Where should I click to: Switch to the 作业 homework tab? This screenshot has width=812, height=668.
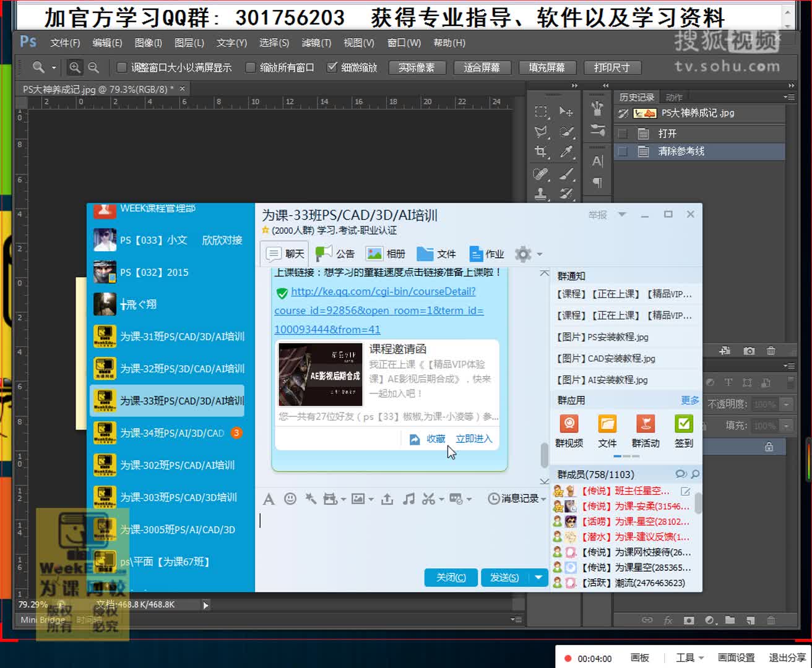(x=486, y=254)
